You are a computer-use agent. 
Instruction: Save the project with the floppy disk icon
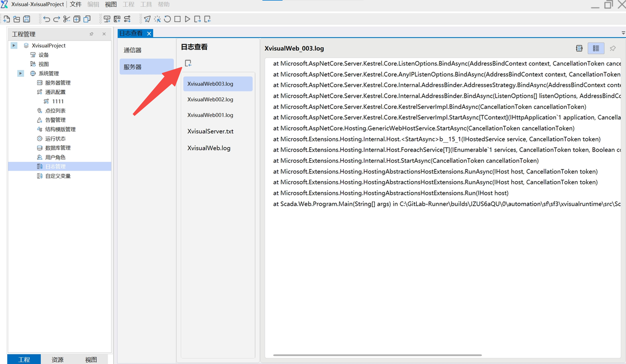point(27,19)
